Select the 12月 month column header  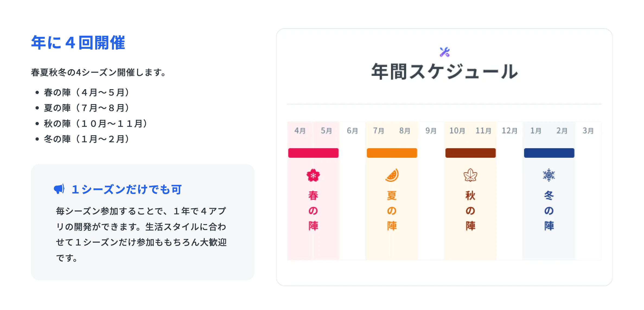tap(509, 131)
